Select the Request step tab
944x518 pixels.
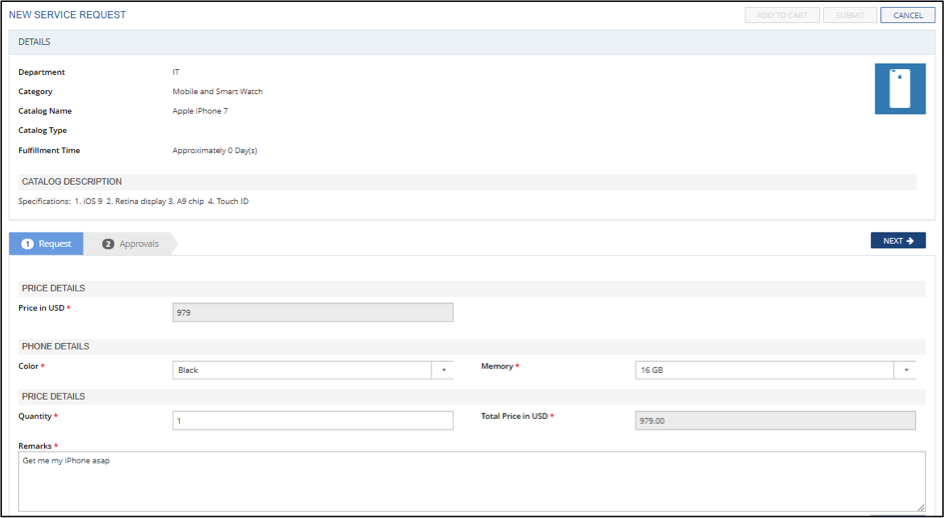pyautogui.click(x=46, y=244)
